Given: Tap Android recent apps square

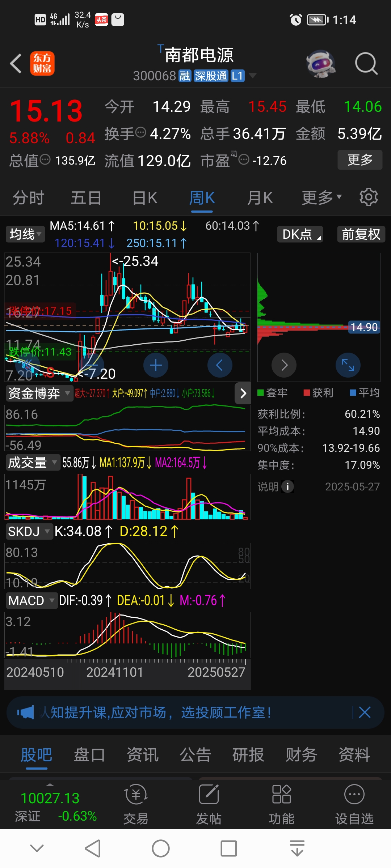Looking at the screenshot, I should tap(229, 848).
